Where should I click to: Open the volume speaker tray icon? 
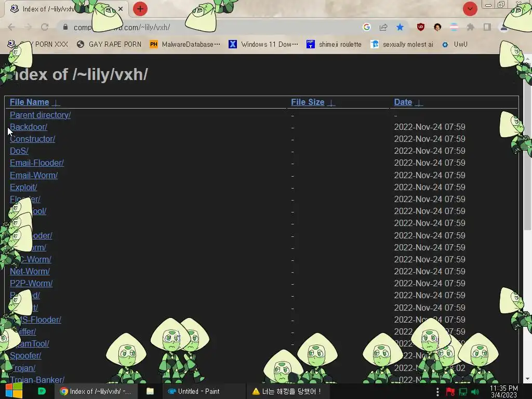point(475,392)
